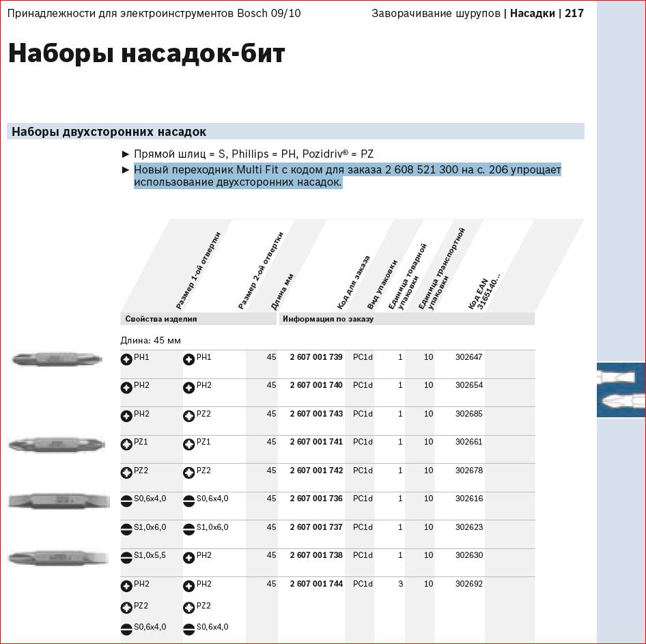Click the Pozidriv bit image beside the PZ1 row

57,445
